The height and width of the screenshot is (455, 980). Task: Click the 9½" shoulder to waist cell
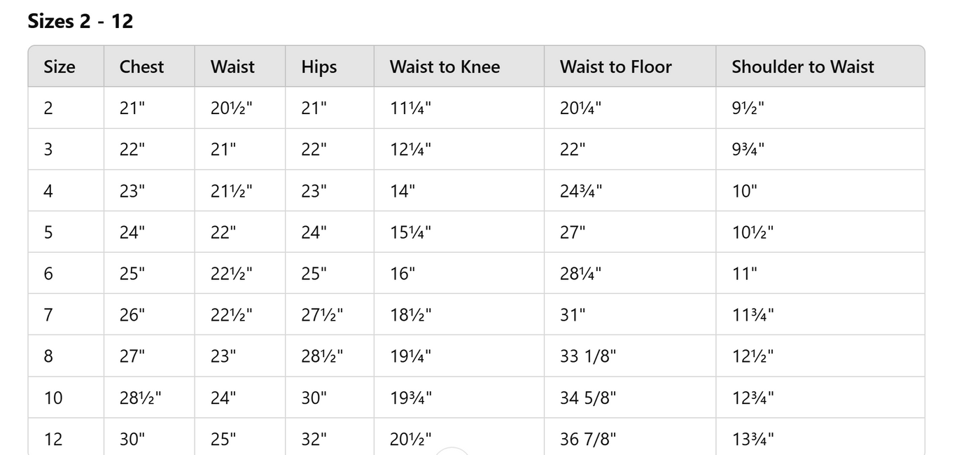tap(748, 108)
